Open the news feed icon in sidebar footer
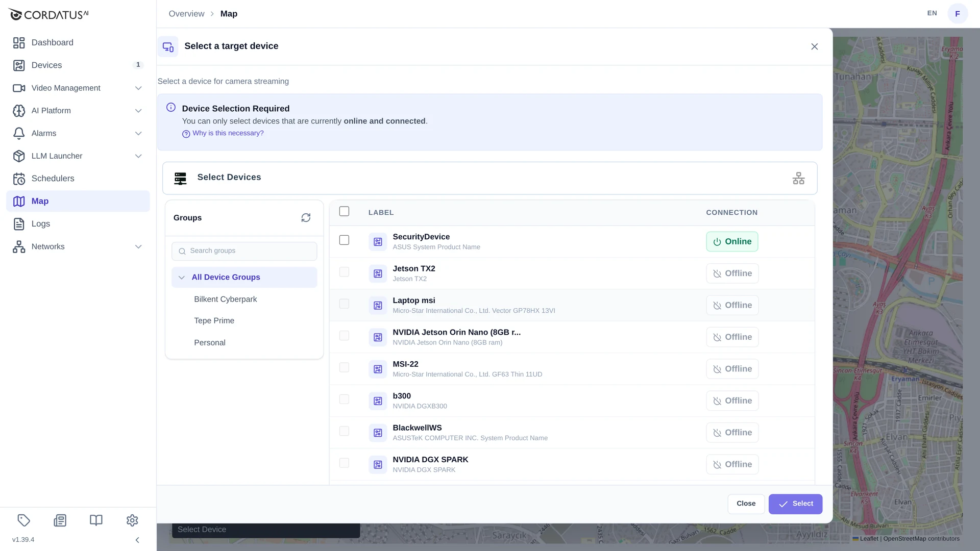 point(60,520)
